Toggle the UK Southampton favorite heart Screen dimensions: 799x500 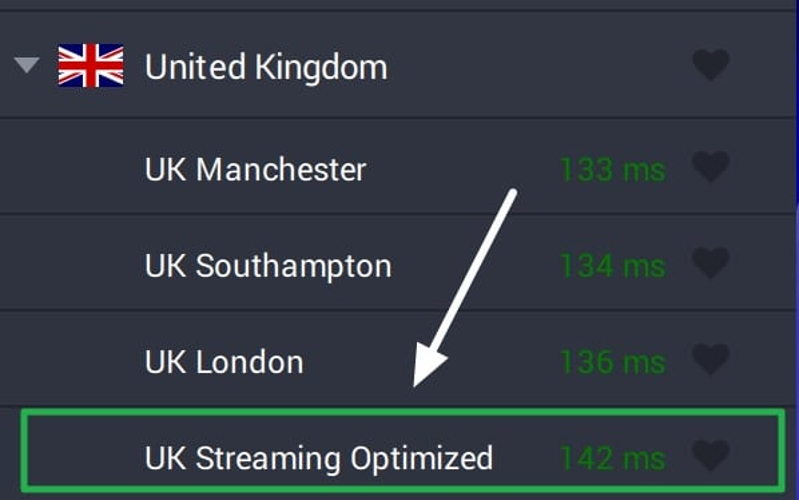click(x=711, y=264)
